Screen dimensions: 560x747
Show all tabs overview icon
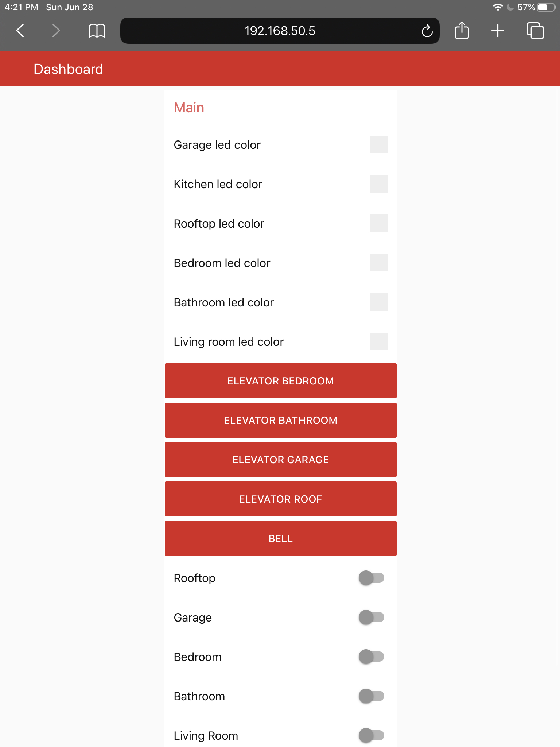(x=535, y=31)
